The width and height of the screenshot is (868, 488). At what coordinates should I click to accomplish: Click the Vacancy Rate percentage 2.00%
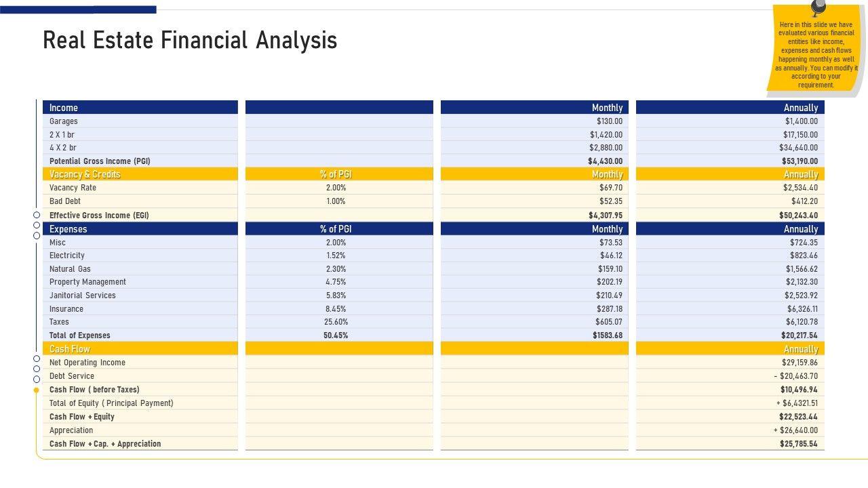pos(336,188)
